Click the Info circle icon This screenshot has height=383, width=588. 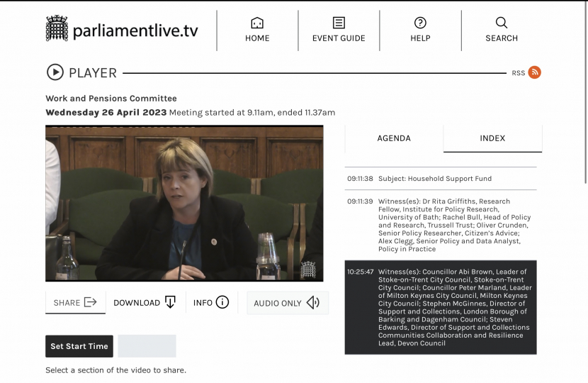[x=222, y=302]
